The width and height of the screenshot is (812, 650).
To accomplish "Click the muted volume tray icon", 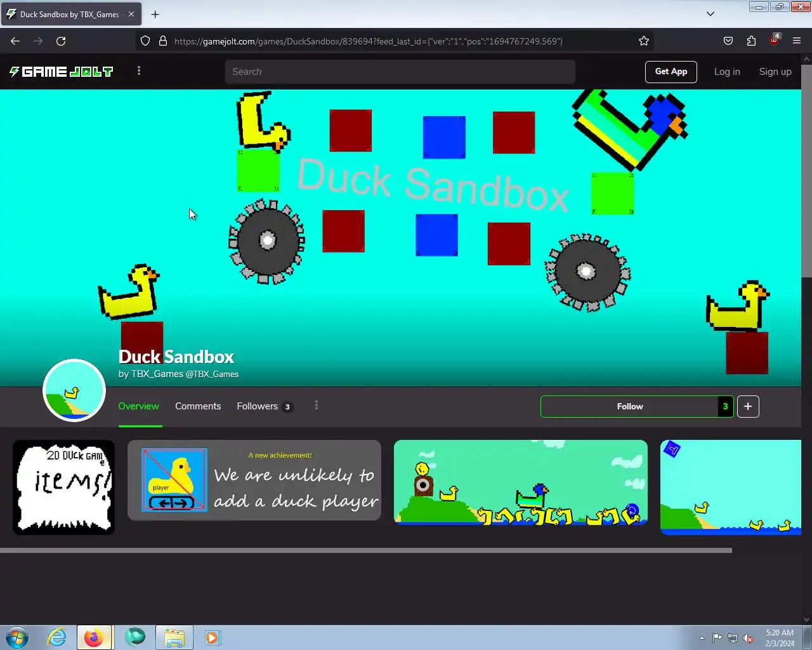I will click(x=749, y=638).
